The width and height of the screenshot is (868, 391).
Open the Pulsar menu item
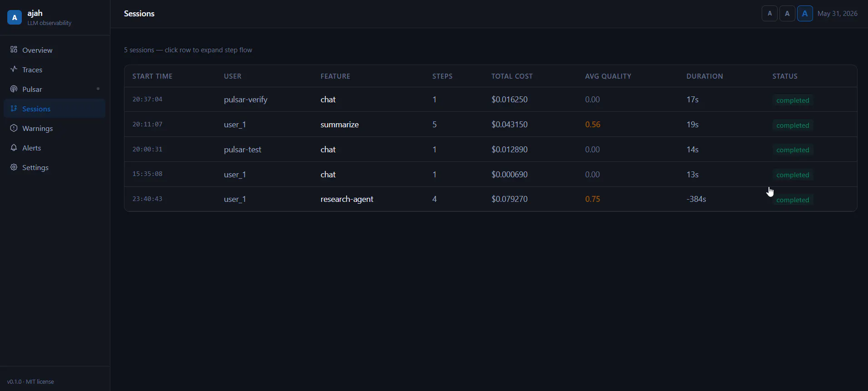coord(55,89)
